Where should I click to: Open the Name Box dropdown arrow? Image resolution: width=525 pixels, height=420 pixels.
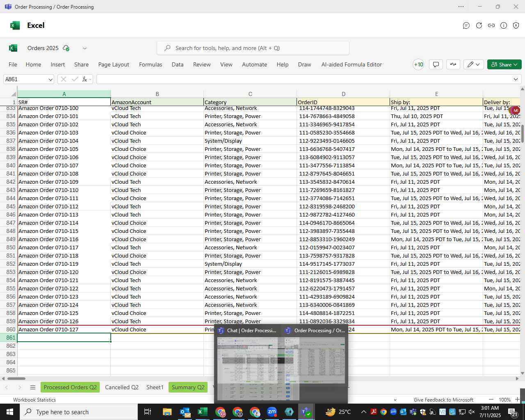pos(50,80)
